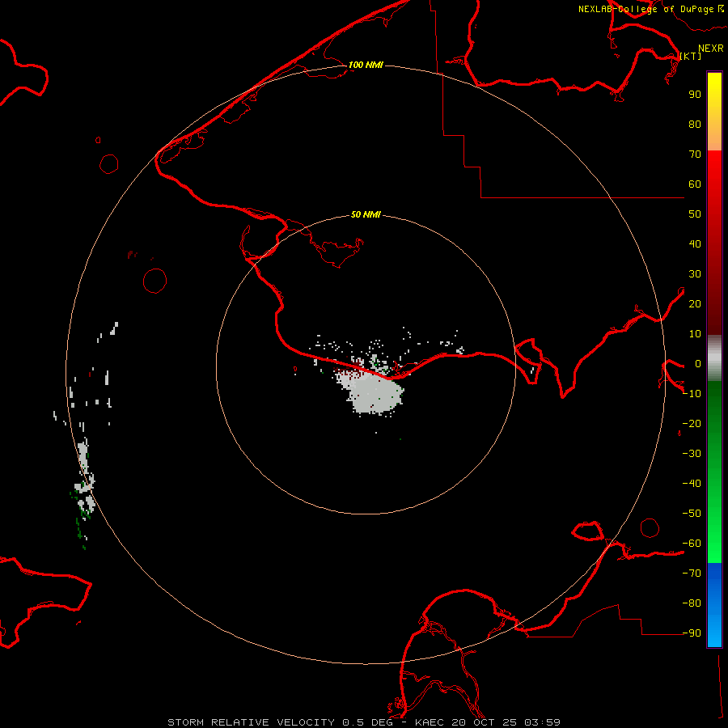Select the 80 value on velocity scale
The image size is (728, 728).
695,124
